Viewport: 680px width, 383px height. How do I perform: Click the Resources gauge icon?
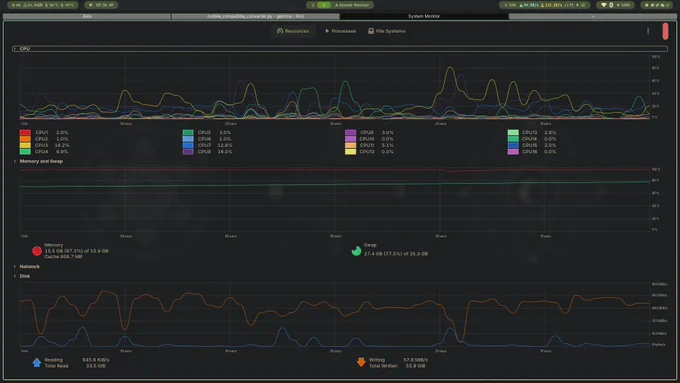click(x=280, y=31)
